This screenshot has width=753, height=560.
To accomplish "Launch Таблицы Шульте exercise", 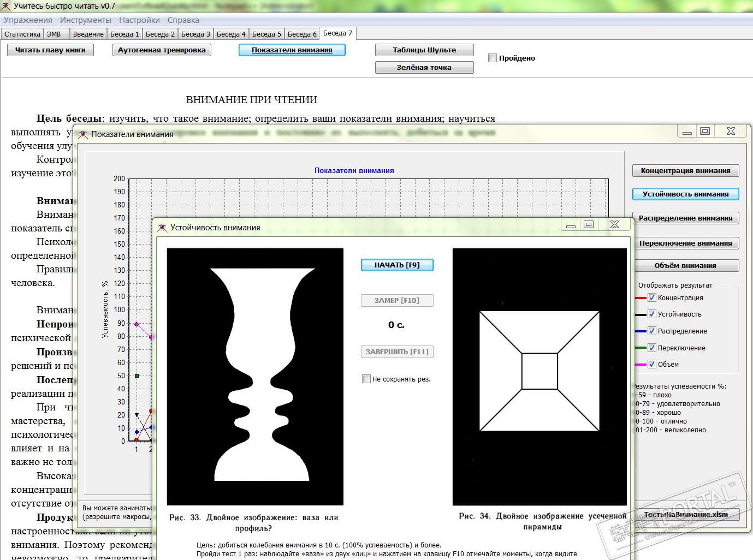I will pyautogui.click(x=424, y=50).
